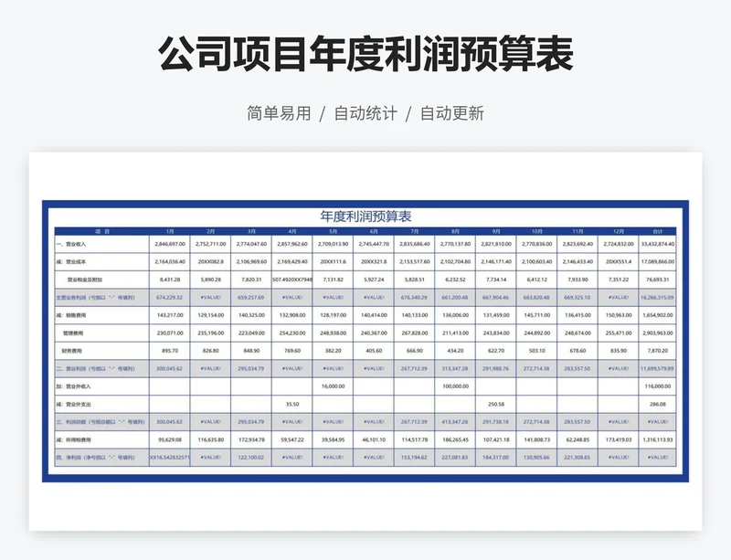This screenshot has width=731, height=560.
Task: Click cell with value 676,340.29
Action: coord(415,298)
